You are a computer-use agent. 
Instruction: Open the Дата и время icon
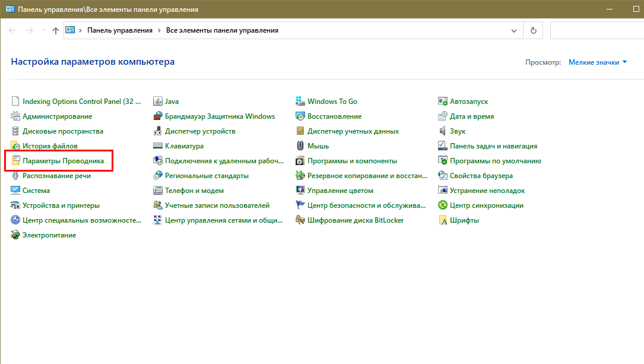pos(443,116)
